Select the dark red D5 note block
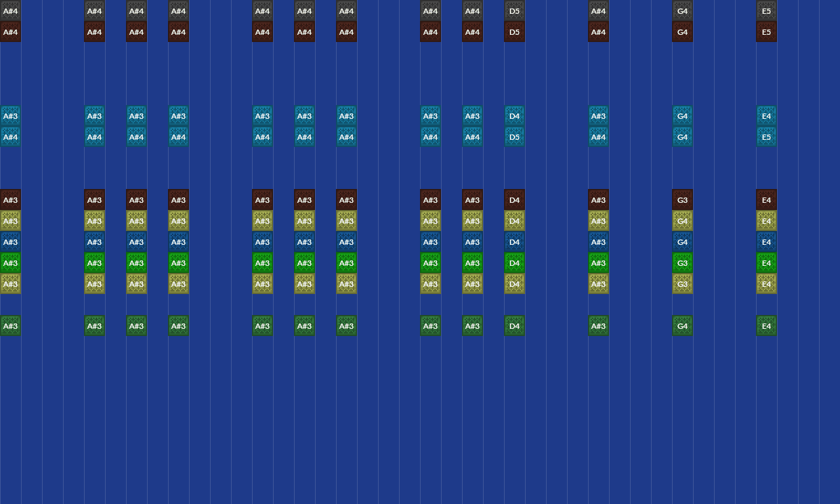The width and height of the screenshot is (840, 504). pyautogui.click(x=514, y=31)
